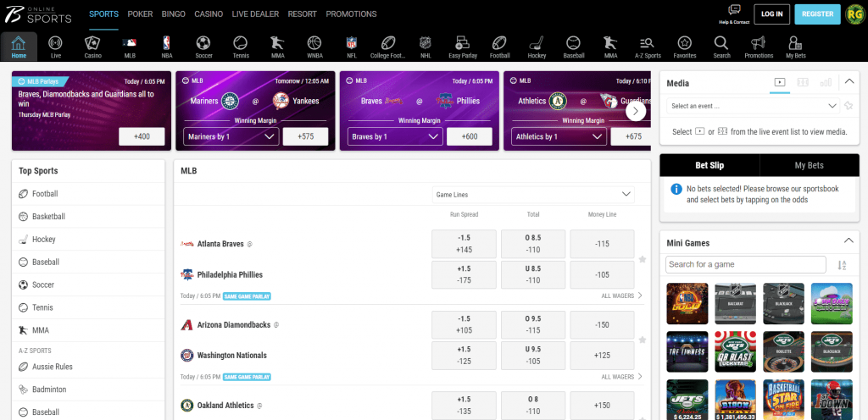Sort mini games A to Z
Screen dimensions: 868x420
point(842,265)
